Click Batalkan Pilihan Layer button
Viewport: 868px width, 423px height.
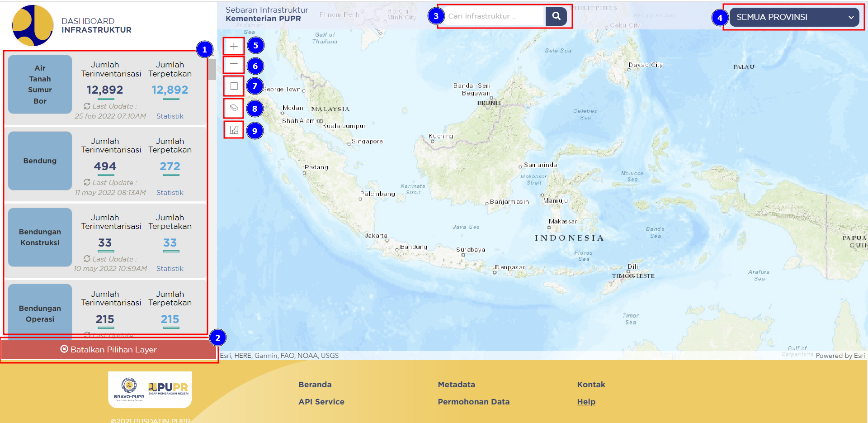point(108,350)
